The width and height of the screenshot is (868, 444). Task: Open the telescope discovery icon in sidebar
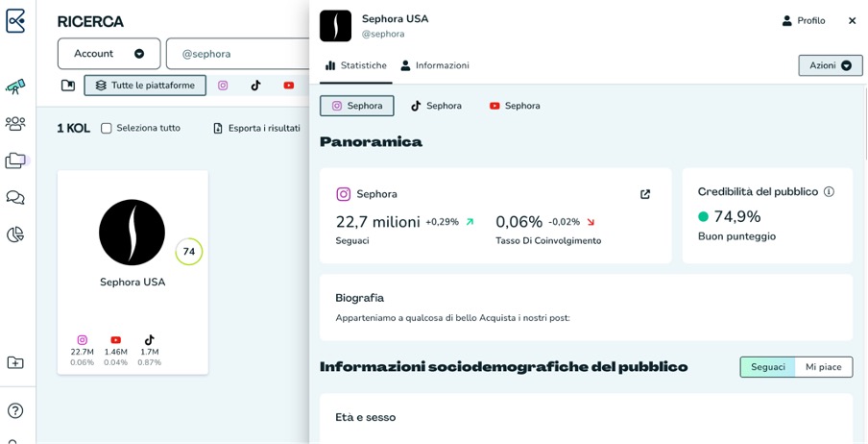pyautogui.click(x=15, y=86)
